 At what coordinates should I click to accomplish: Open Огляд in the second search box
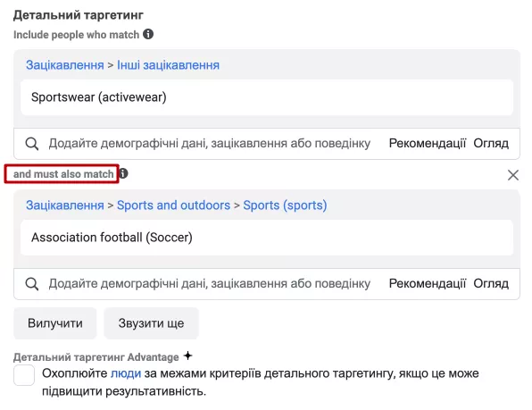point(491,283)
